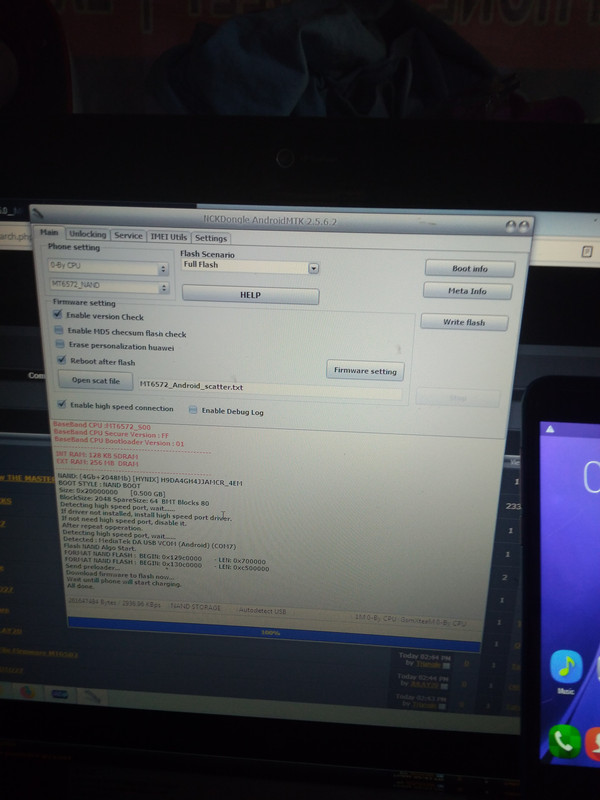Tap the green Phone dialer icon
This screenshot has height=800, width=600.
565,741
